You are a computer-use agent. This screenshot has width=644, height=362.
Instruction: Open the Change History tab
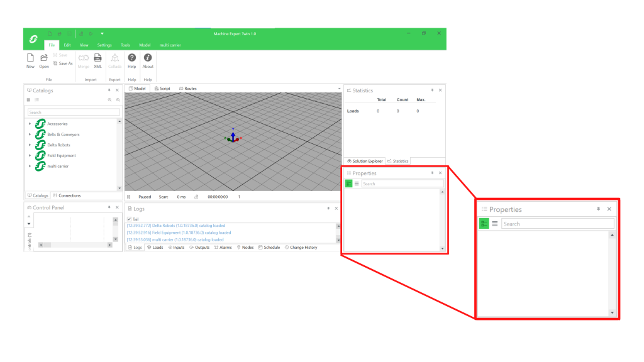[301, 248]
